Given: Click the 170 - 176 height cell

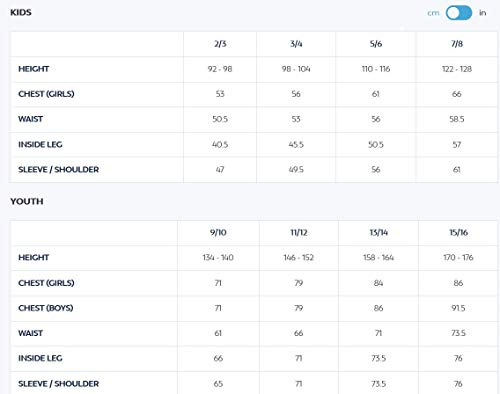Looking at the screenshot, I should pyautogui.click(x=458, y=257).
